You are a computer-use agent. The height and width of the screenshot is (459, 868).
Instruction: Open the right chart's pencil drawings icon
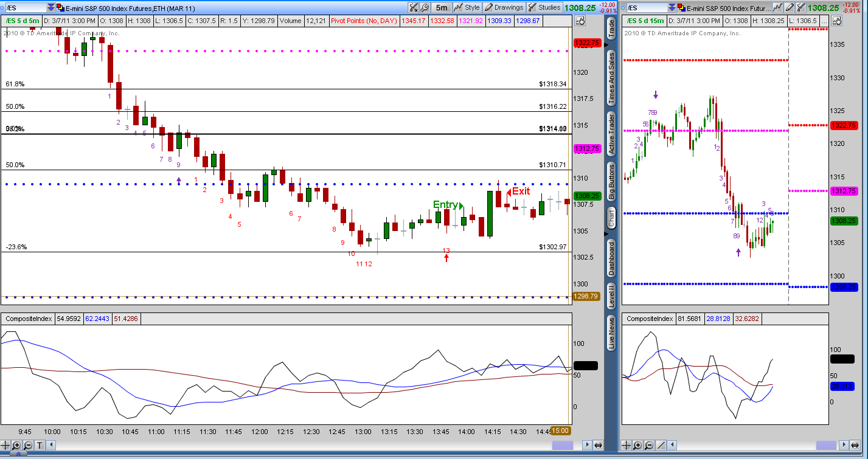click(x=790, y=8)
